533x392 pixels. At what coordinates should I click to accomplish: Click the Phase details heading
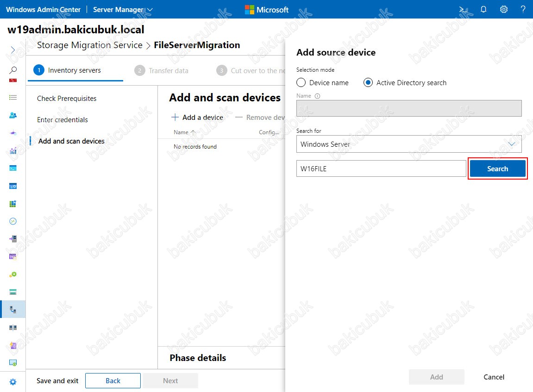tap(198, 358)
